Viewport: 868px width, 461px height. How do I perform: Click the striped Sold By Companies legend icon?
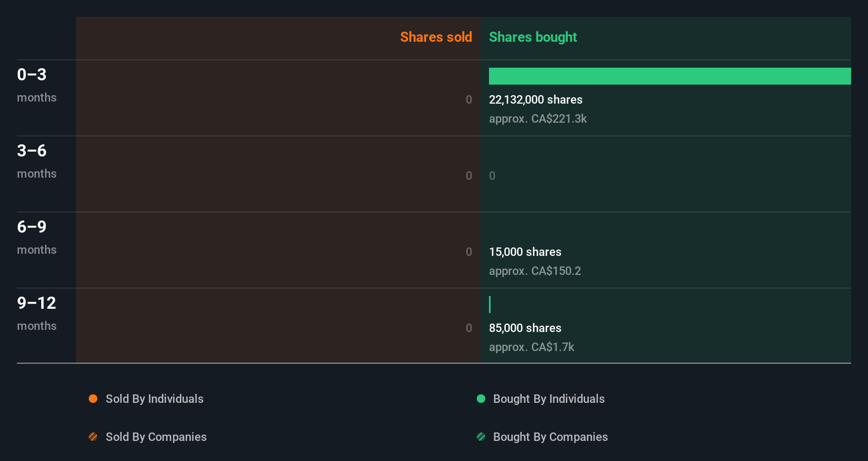pos(93,437)
